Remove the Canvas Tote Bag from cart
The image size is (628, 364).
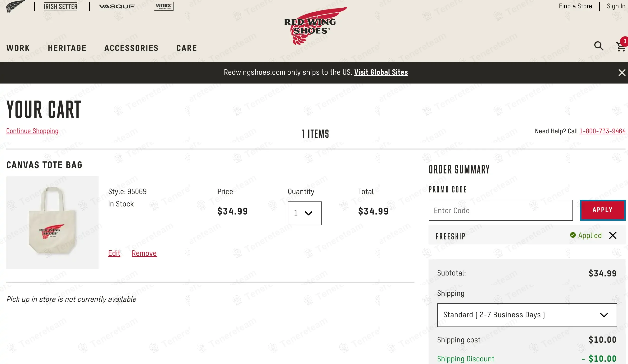click(144, 253)
